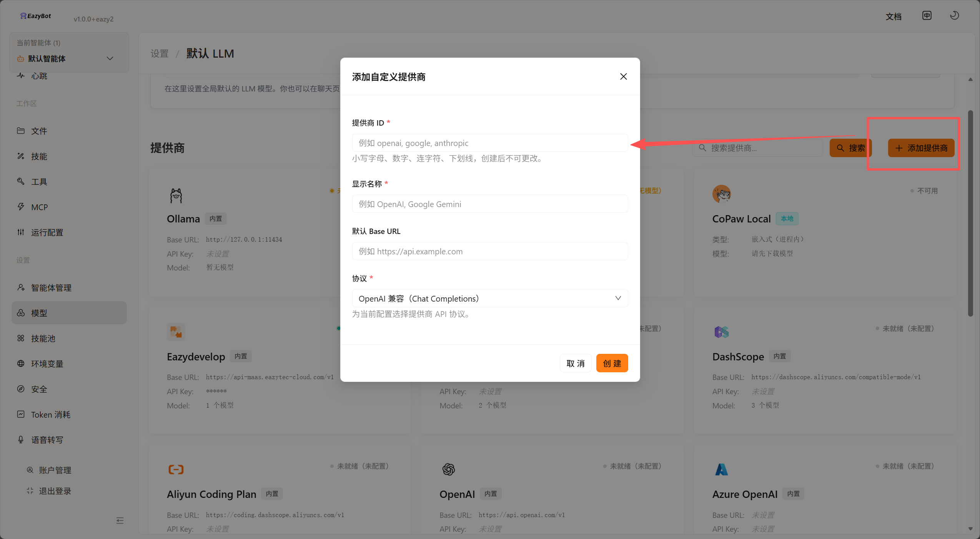Click the 搜索提供商 search field
The height and width of the screenshot is (539, 980).
pyautogui.click(x=757, y=148)
